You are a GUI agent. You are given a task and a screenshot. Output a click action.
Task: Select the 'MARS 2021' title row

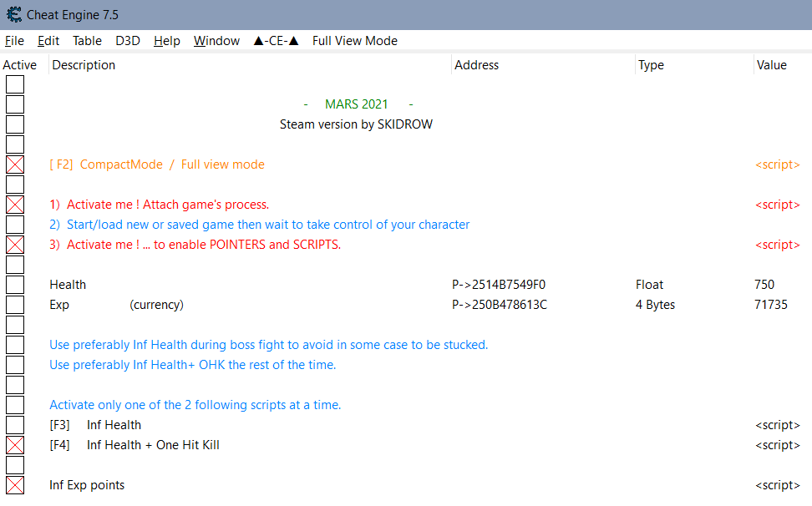(357, 104)
